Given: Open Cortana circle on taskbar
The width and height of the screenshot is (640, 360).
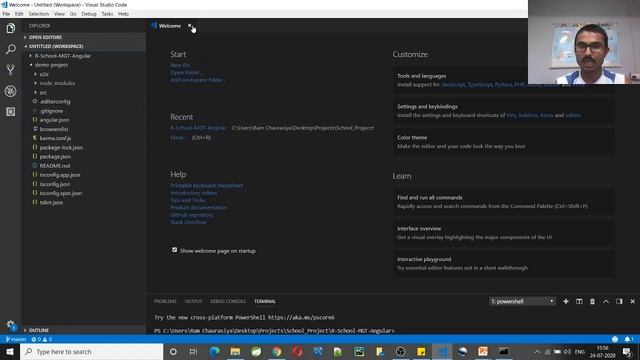Looking at the screenshot, I should [173, 351].
